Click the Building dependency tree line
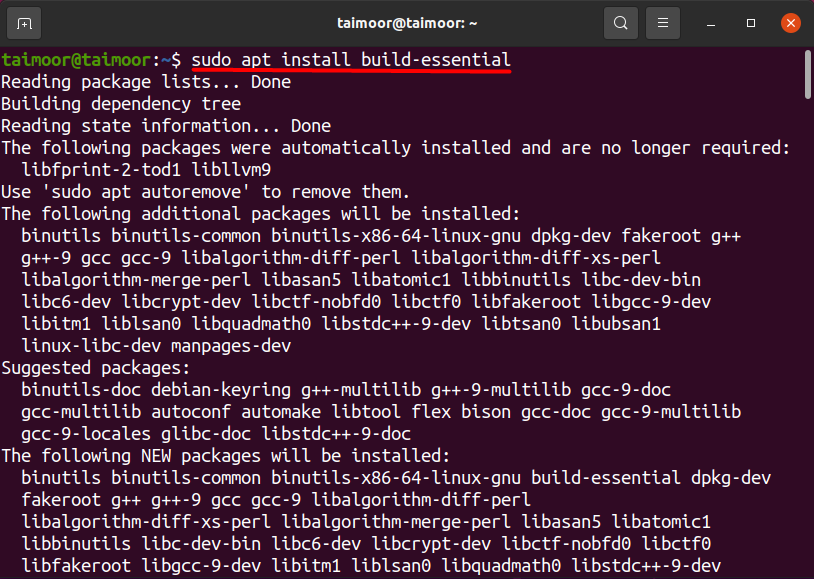Image resolution: width=814 pixels, height=579 pixels. (x=121, y=104)
